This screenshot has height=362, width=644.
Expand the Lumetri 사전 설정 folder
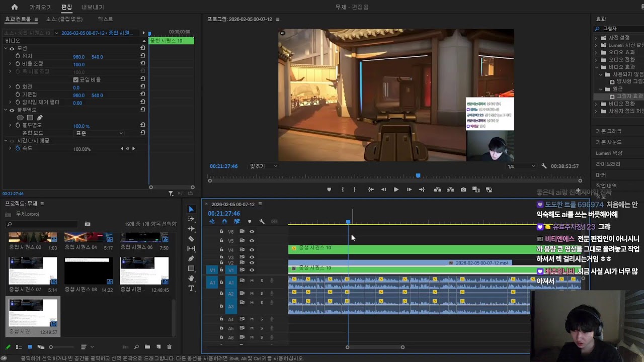(597, 45)
